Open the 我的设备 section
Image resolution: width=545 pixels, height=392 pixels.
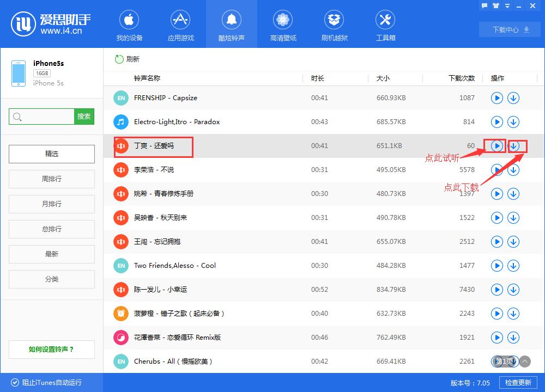point(129,24)
